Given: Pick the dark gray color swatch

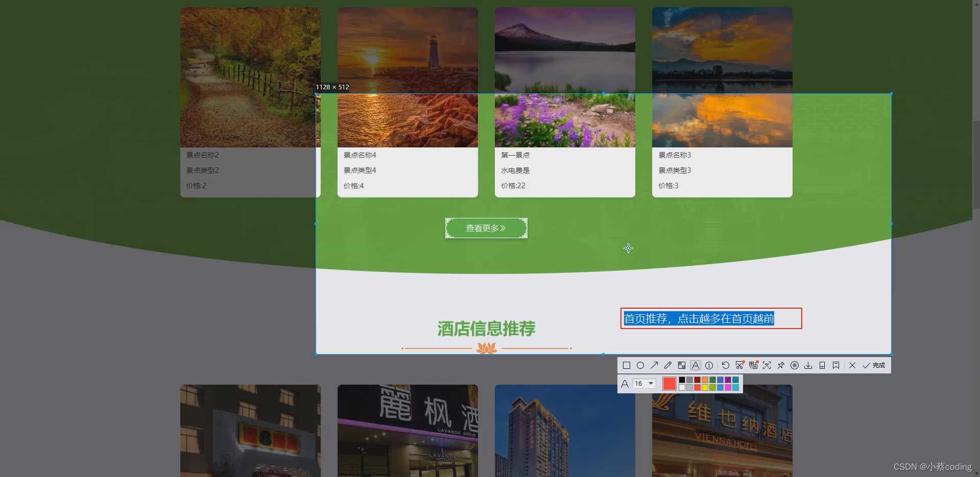Looking at the screenshot, I should (x=689, y=380).
